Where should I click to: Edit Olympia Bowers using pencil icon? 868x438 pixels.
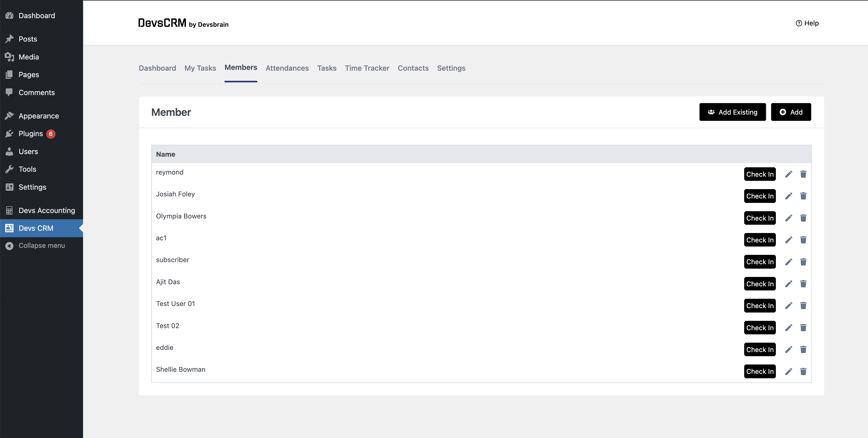click(x=789, y=218)
